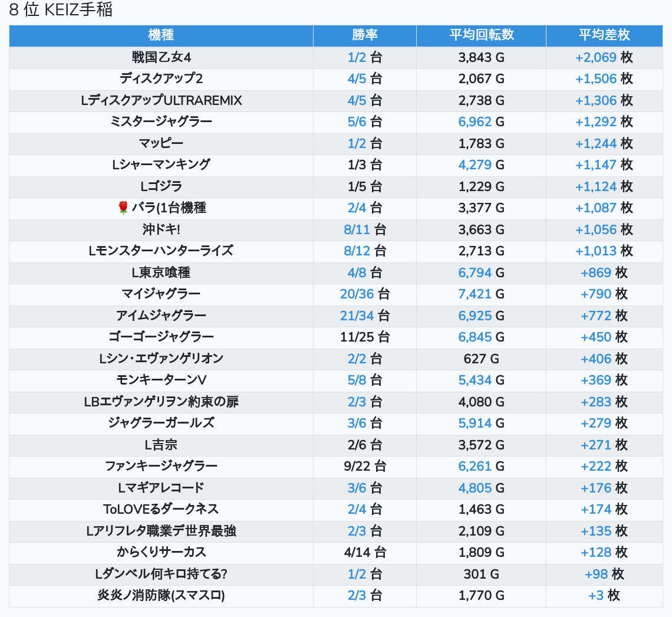Click LBエヴァンゲリヲン約束の扉 machine name
Screen dimensions: 672x617
(x=161, y=402)
